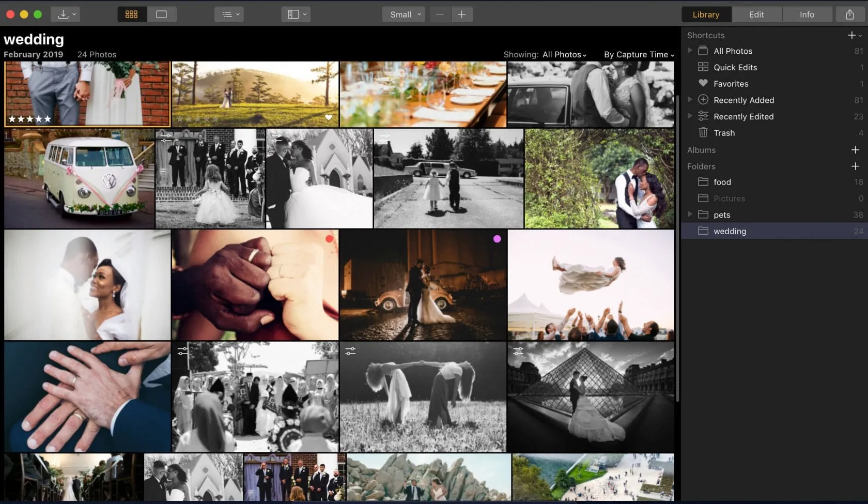Add a new album with plus icon

(855, 150)
